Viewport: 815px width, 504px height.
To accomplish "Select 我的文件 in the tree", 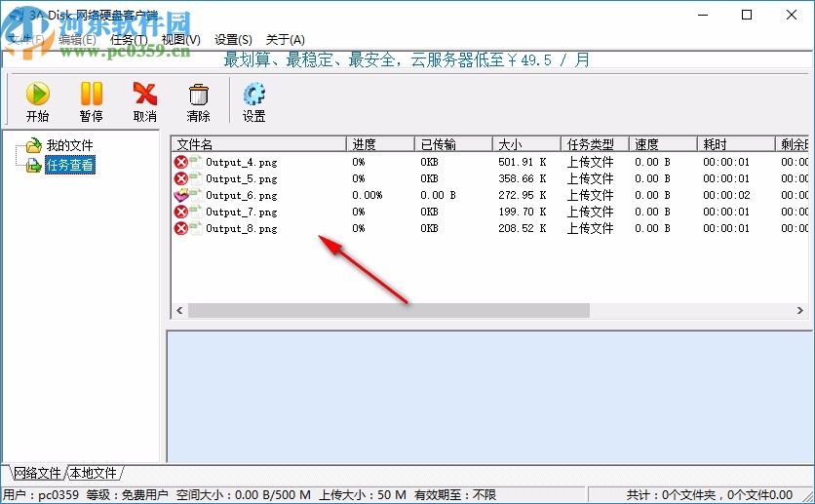I will (x=69, y=145).
